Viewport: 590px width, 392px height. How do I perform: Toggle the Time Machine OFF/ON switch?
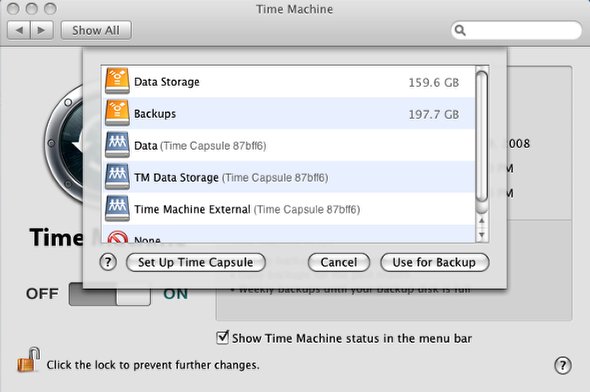tap(110, 294)
